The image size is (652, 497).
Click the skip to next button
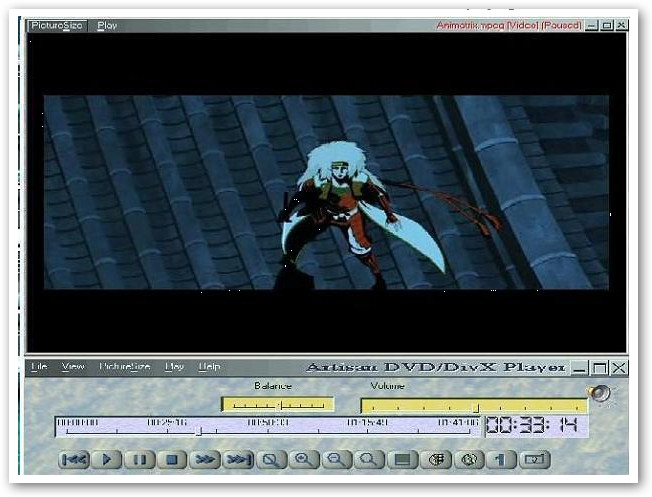pos(238,460)
